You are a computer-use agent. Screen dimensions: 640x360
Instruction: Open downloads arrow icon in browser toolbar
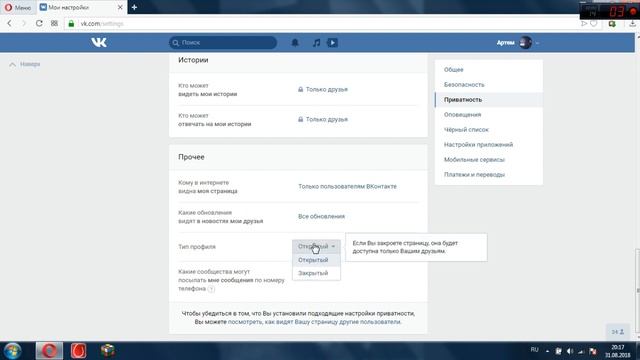point(632,24)
